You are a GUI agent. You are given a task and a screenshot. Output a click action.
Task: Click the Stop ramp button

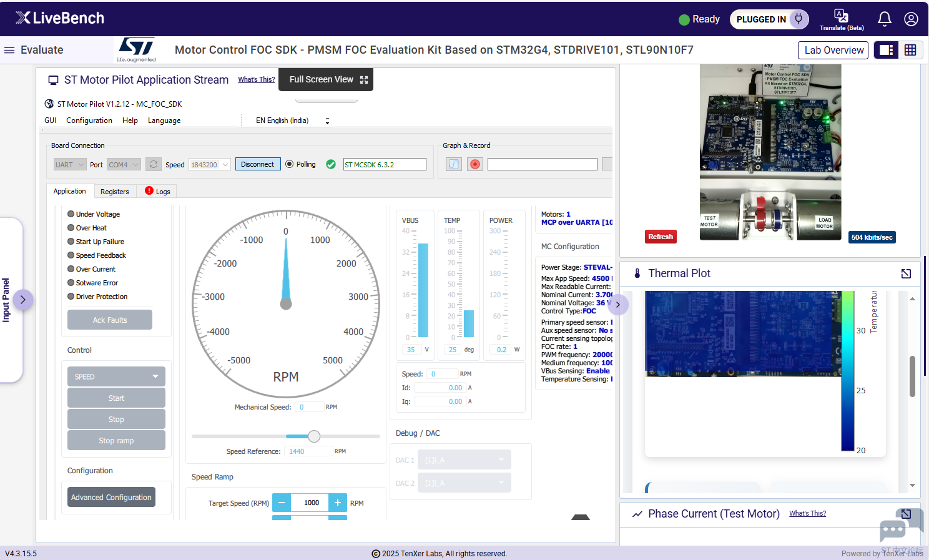116,440
